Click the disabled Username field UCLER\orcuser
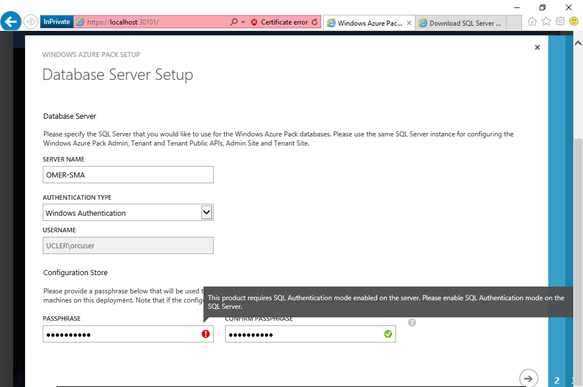 pos(128,246)
